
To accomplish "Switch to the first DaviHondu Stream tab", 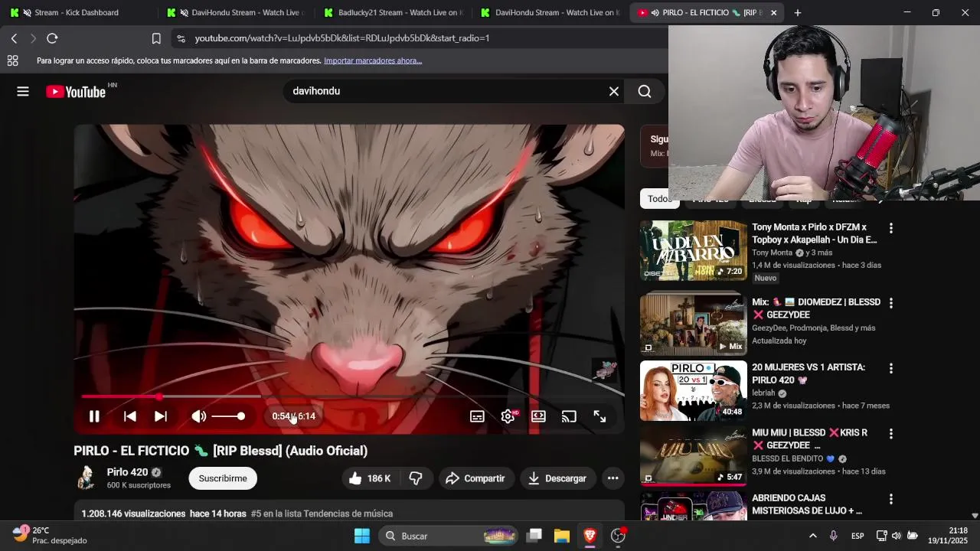I will point(237,13).
